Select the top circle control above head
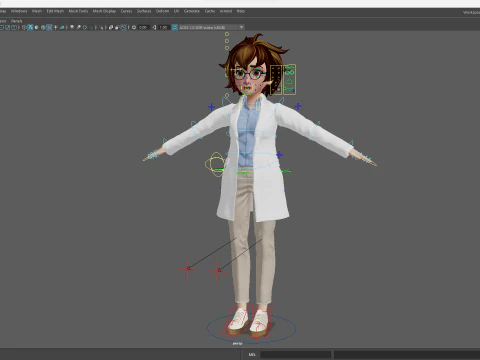The width and height of the screenshot is (480, 360). click(227, 34)
